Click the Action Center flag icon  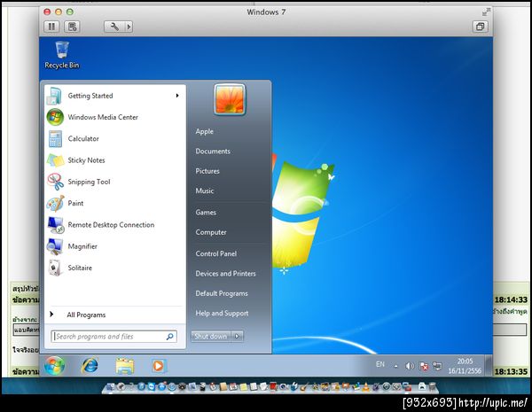click(x=424, y=366)
